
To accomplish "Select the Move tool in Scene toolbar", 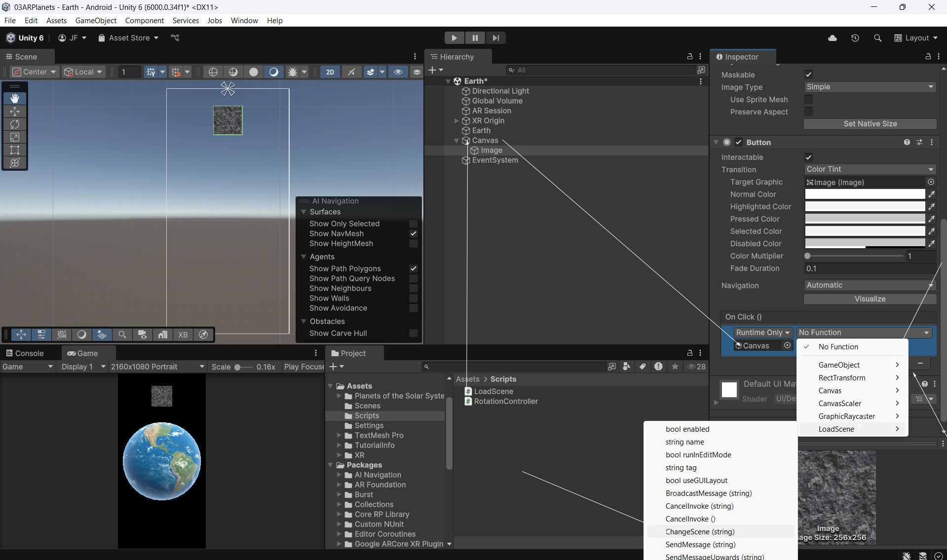I will (15, 112).
